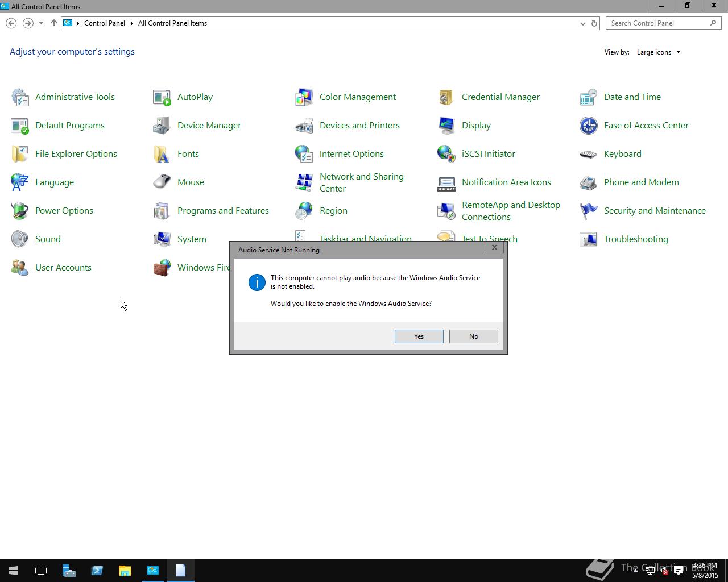Click the Back navigation arrow
728x582 pixels.
11,23
